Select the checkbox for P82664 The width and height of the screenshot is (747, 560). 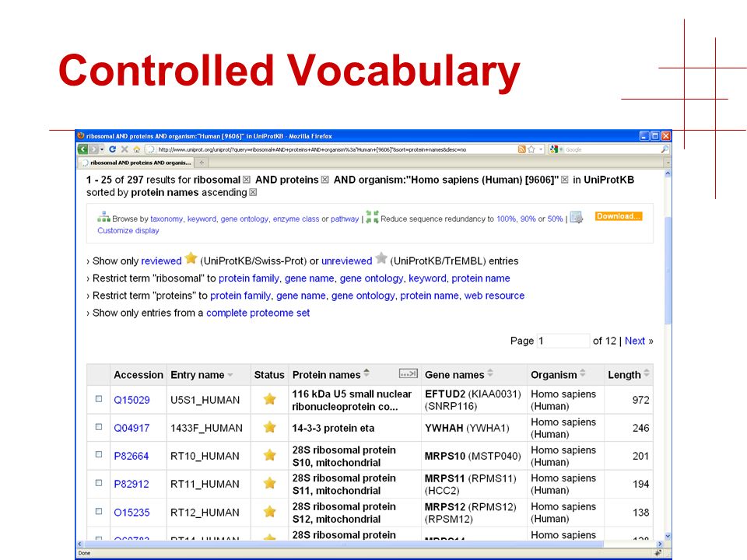click(99, 454)
